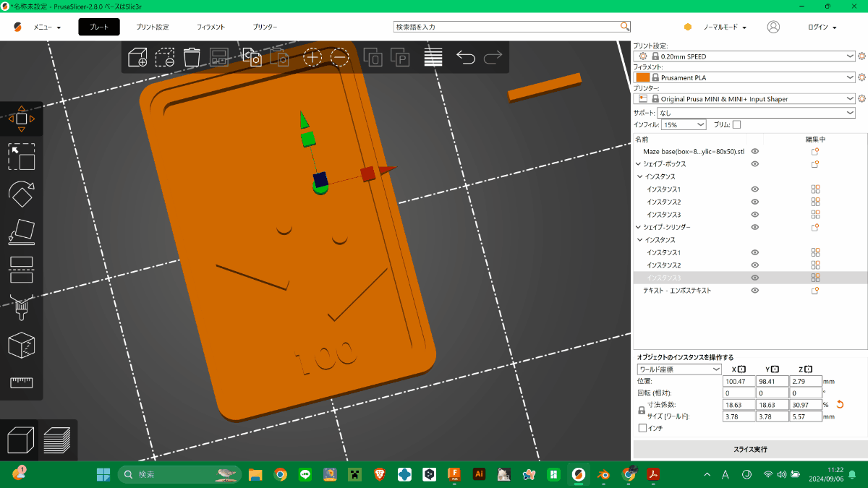Click the user account avatar icon
The width and height of the screenshot is (868, 488).
pyautogui.click(x=773, y=27)
